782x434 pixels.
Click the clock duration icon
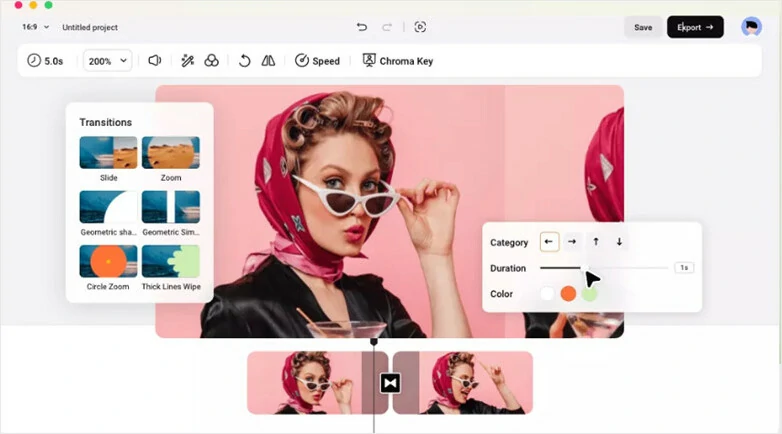(34, 61)
